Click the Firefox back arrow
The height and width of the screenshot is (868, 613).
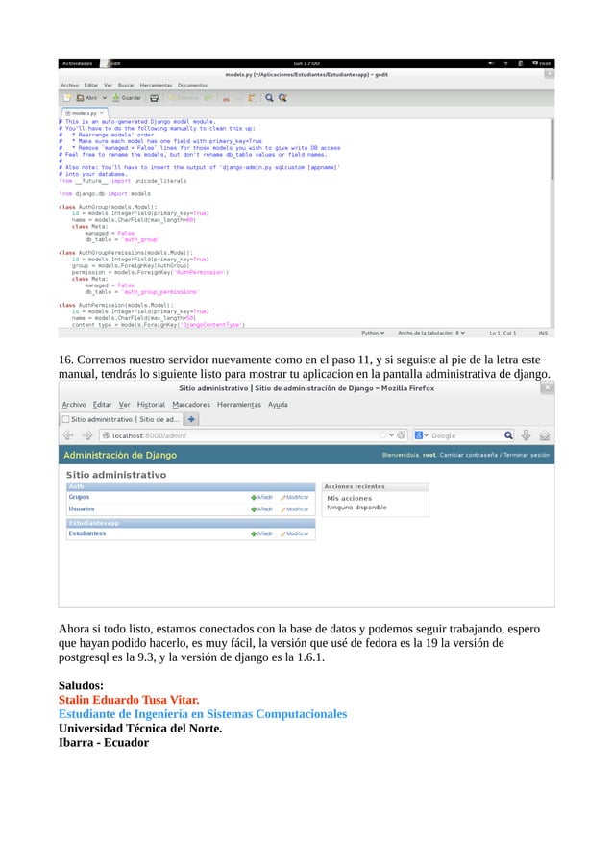click(68, 435)
